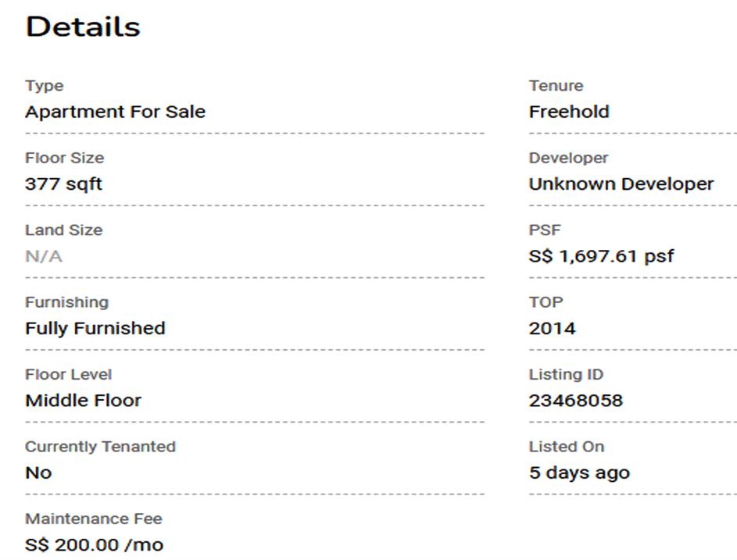
Task: Click the Details section heading
Action: pyautogui.click(x=83, y=27)
